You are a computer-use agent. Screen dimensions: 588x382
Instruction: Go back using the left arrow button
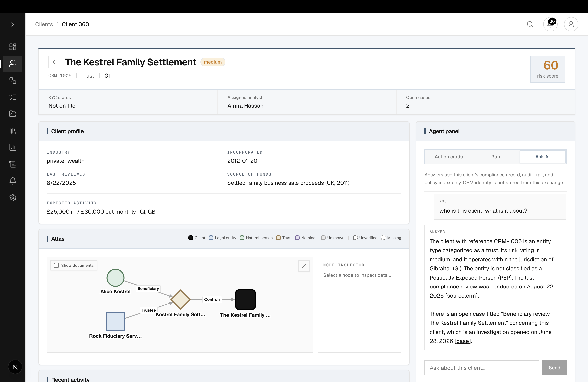55,62
